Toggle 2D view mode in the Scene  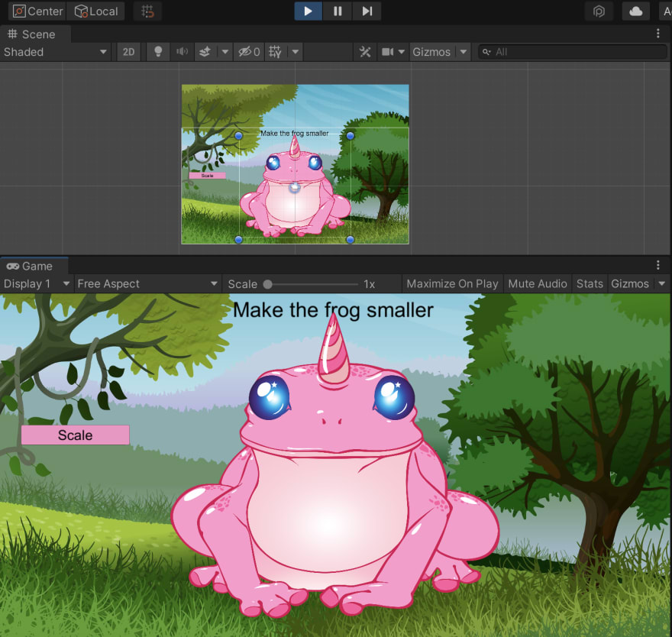(128, 52)
